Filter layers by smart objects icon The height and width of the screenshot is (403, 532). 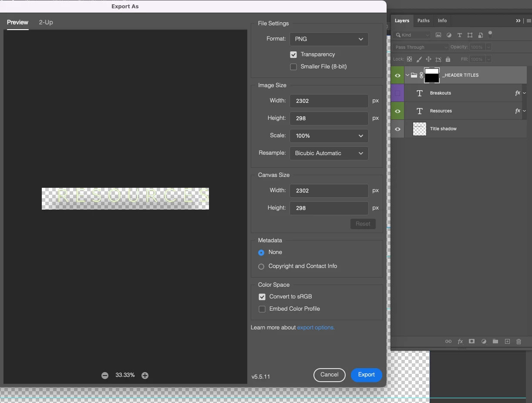tap(480, 35)
